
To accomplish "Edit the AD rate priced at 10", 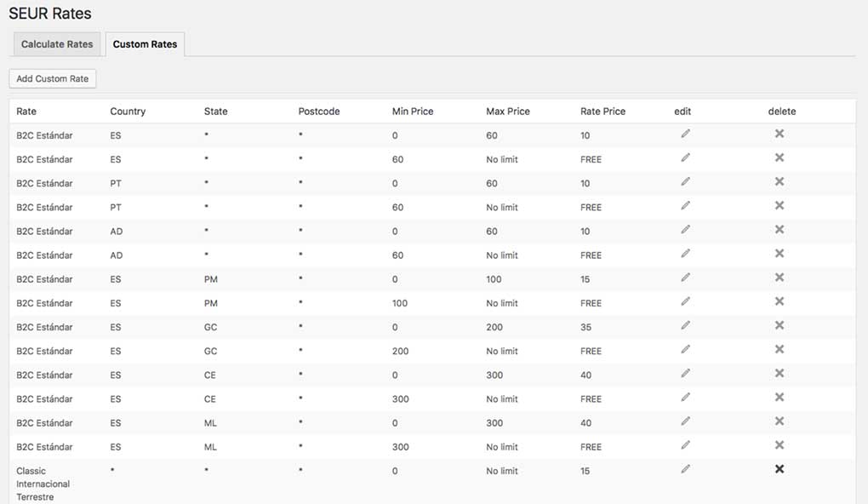I will click(685, 230).
